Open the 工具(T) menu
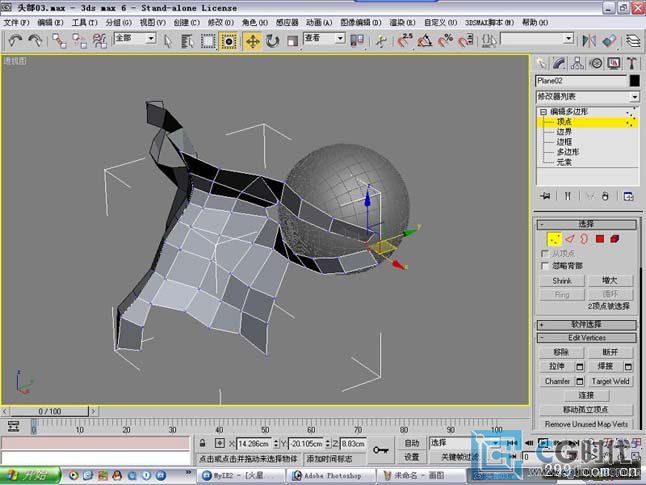This screenshot has width=646, height=485. (84, 23)
